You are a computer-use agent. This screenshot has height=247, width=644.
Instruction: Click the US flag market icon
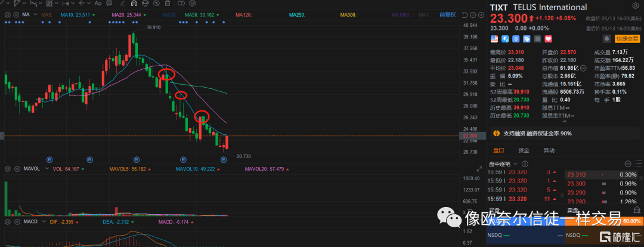coord(494,39)
